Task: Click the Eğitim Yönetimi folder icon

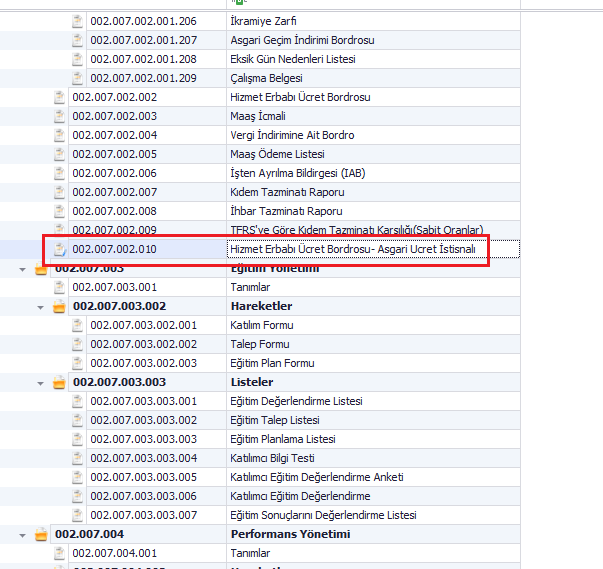Action: pos(42,268)
